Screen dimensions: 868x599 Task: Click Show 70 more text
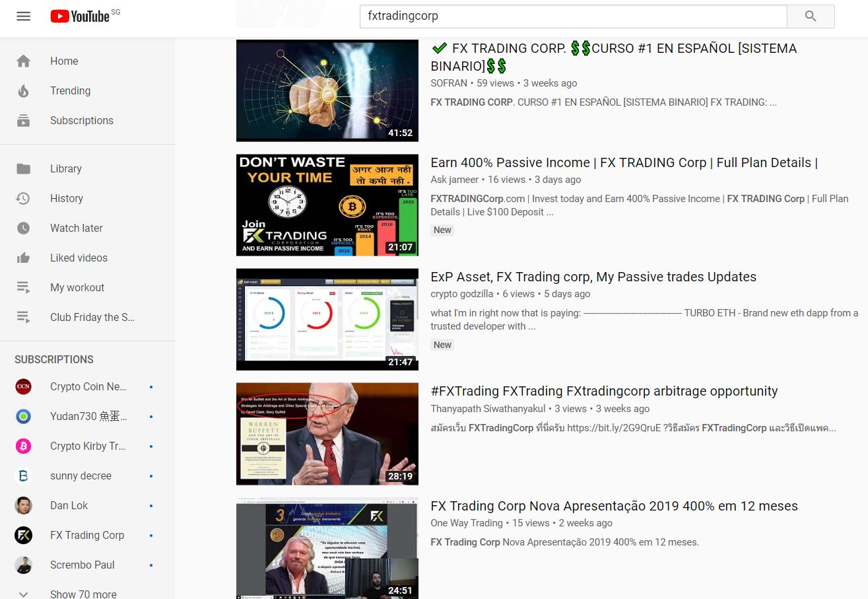[83, 594]
